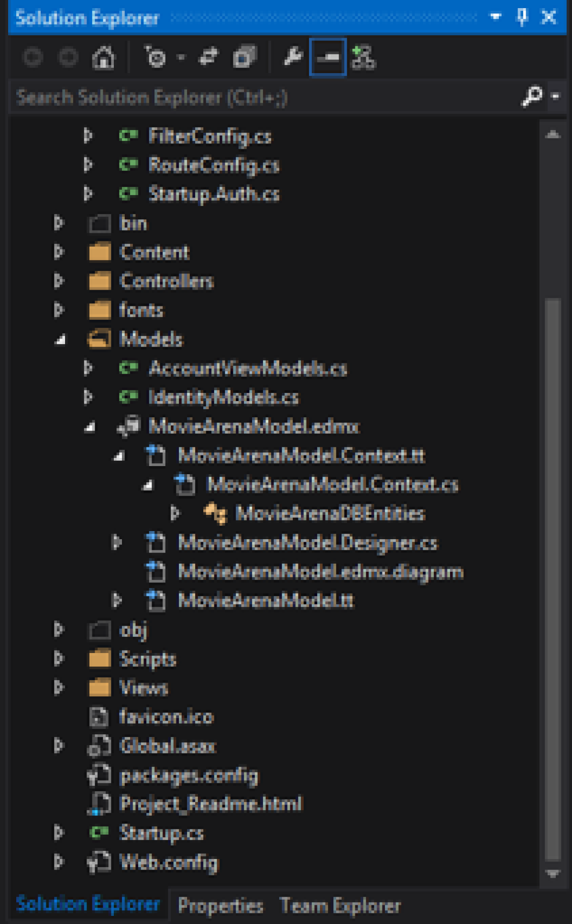Image resolution: width=572 pixels, height=924 pixels.
Task: Click the Collapse All icon
Action: point(244,58)
